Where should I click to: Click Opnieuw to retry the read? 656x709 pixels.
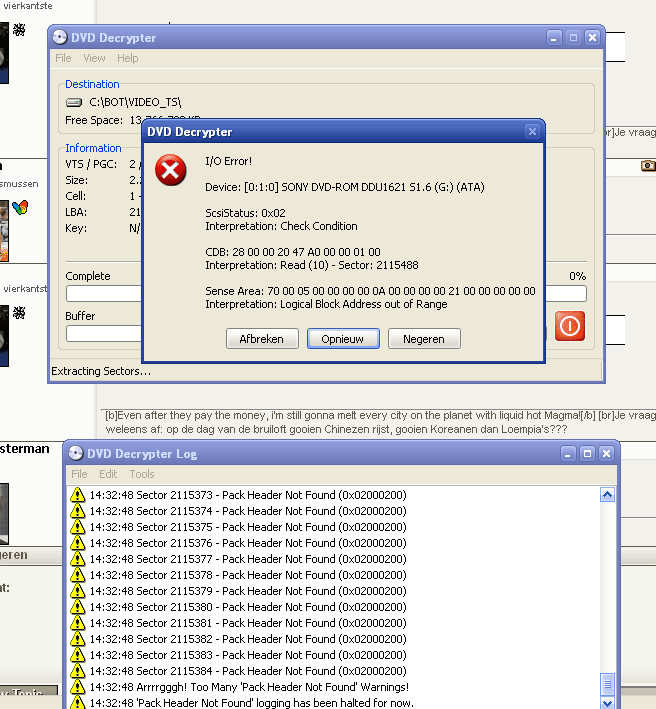pos(343,339)
